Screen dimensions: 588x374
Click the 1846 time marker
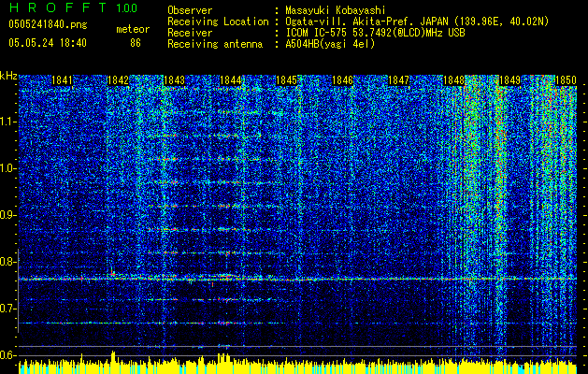tap(343, 80)
